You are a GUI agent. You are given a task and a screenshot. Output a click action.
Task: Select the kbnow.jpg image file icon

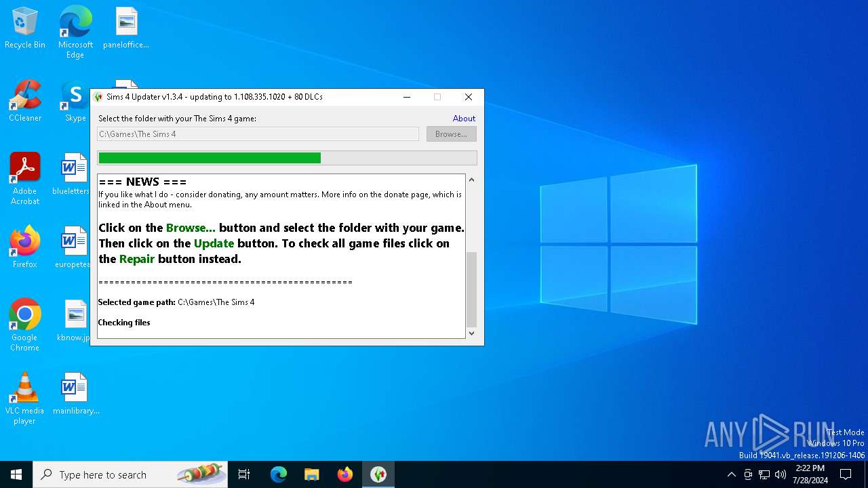tap(73, 321)
